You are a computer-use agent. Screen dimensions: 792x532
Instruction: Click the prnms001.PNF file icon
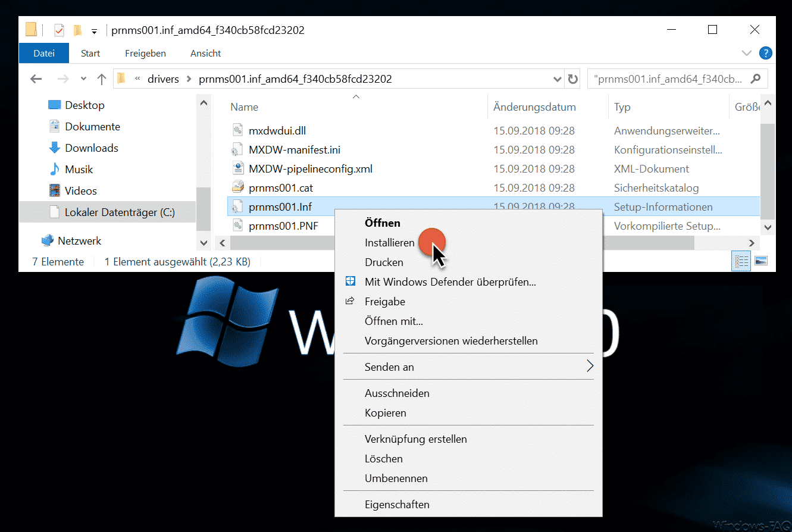point(237,226)
